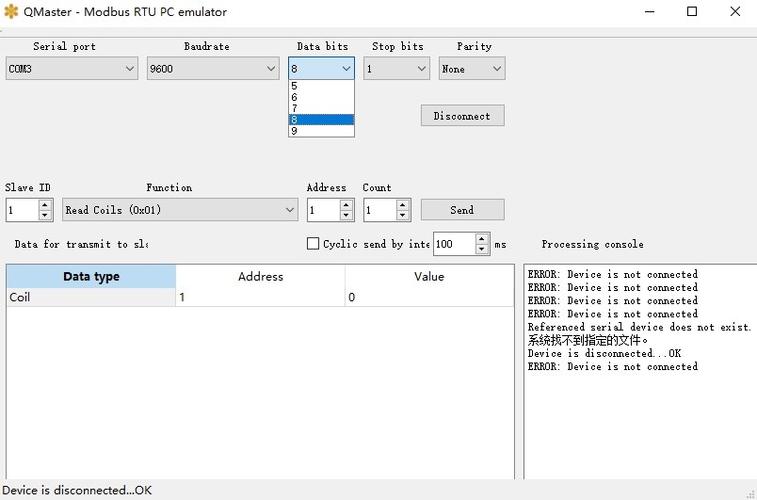757x500 pixels.
Task: Enable Cyclic send by interval checkbox
Action: pos(313,244)
